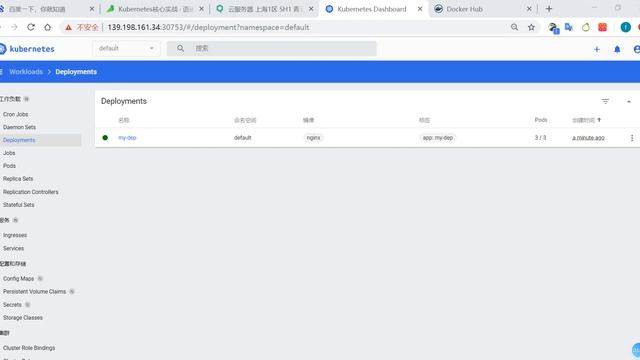The height and width of the screenshot is (360, 640).
Task: Click the default namespace cell of my-dep
Action: (x=242, y=138)
